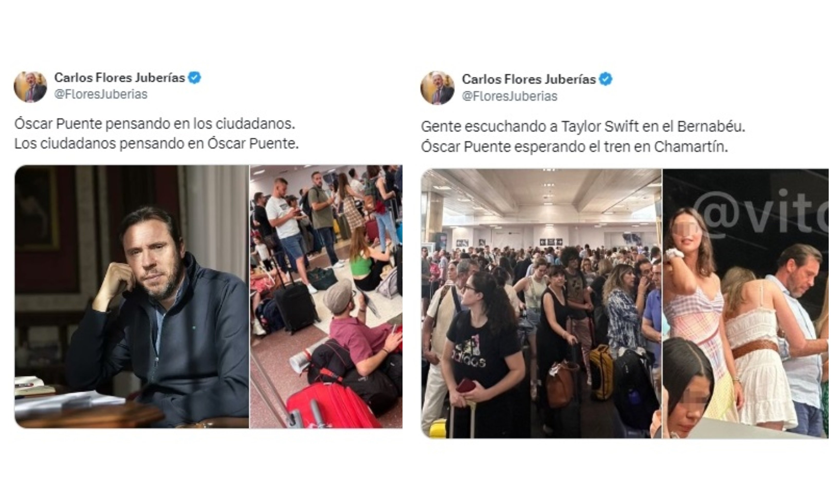Screen dimensions: 839x504
Task: Click the line 'Óscar Puente pensando en los ciudadanos.'
Action: [x=155, y=124]
